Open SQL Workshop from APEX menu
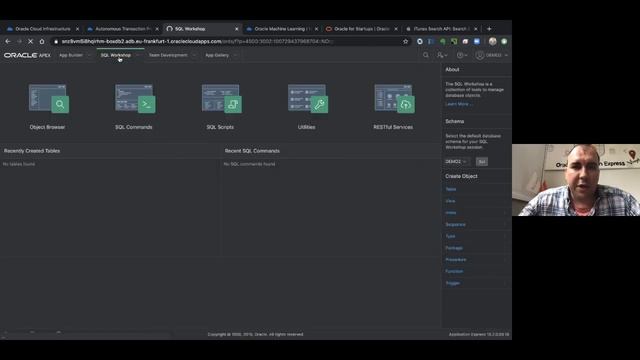640x360 pixels. (x=116, y=55)
